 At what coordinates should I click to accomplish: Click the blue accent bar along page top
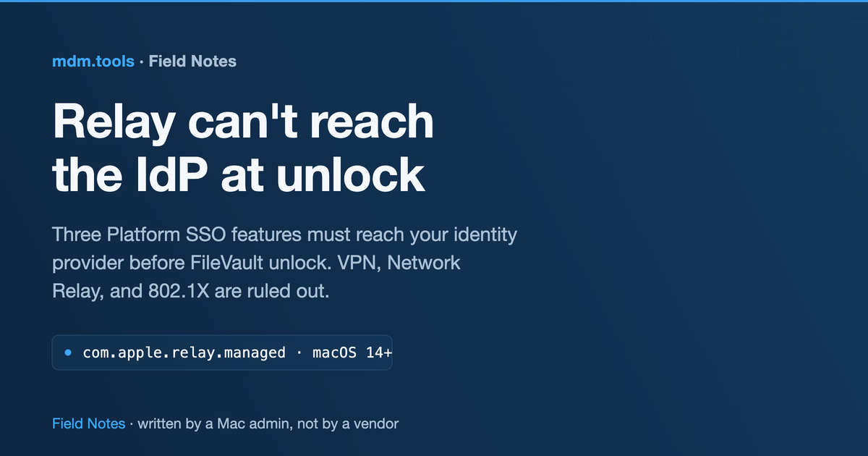434,1
